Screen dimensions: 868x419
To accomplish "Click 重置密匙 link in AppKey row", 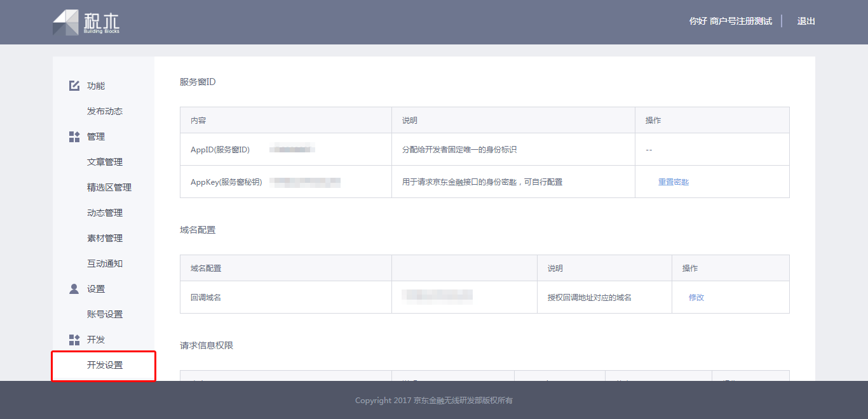I will pos(674,182).
